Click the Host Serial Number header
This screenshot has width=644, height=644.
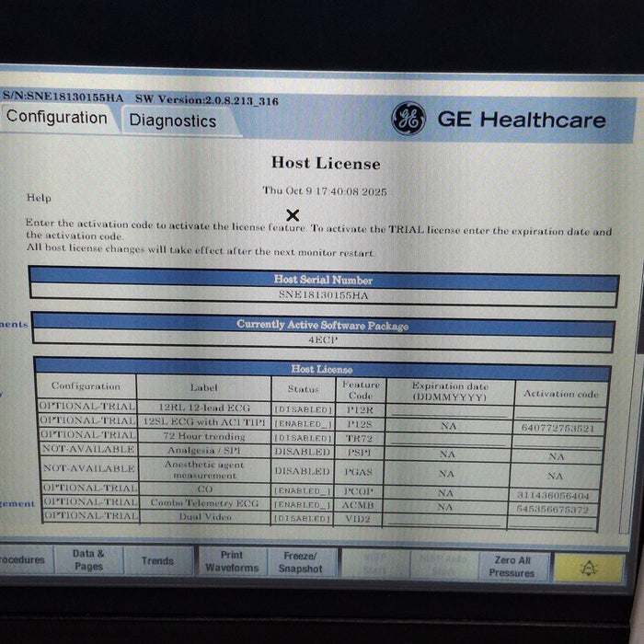coord(323,280)
